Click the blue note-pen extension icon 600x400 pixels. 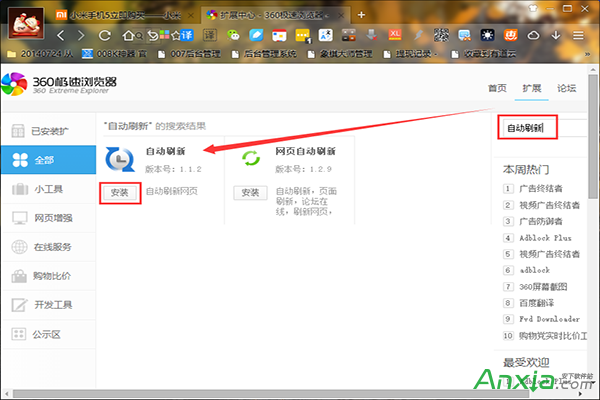(x=256, y=36)
